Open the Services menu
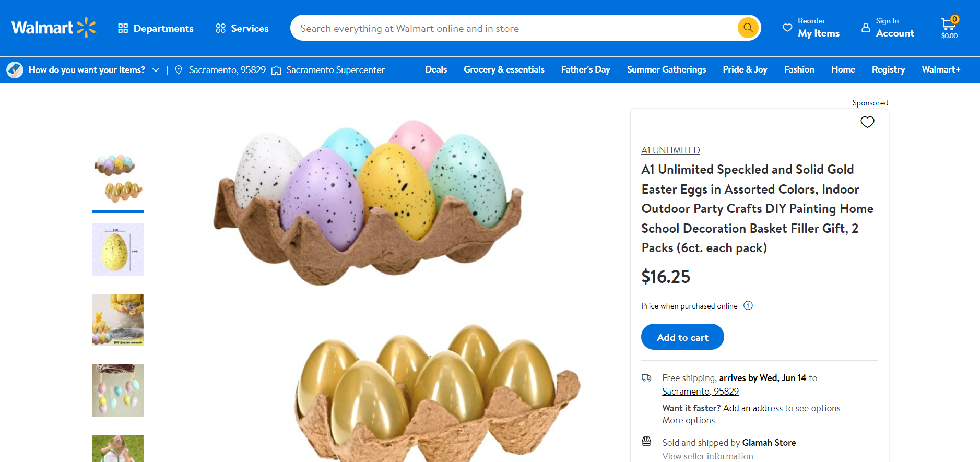This screenshot has height=462, width=980. point(242,28)
